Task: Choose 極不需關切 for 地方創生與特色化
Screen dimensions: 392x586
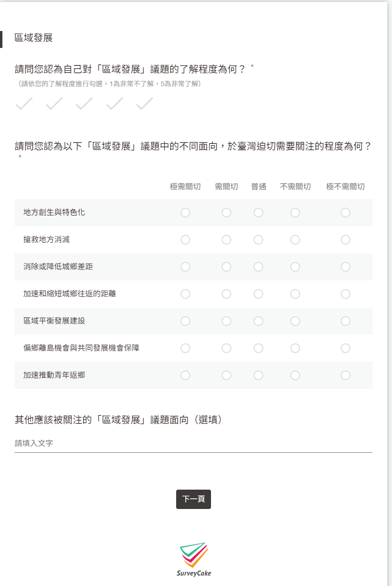Action: 346,213
